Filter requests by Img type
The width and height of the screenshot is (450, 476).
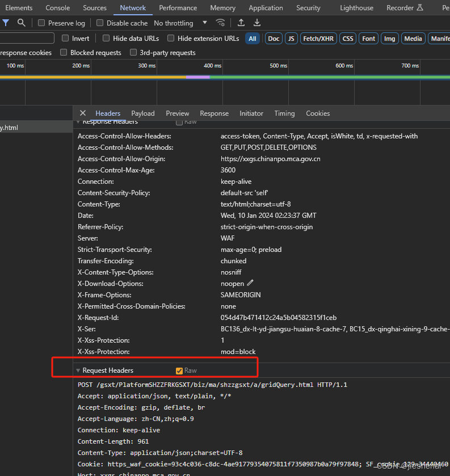390,39
